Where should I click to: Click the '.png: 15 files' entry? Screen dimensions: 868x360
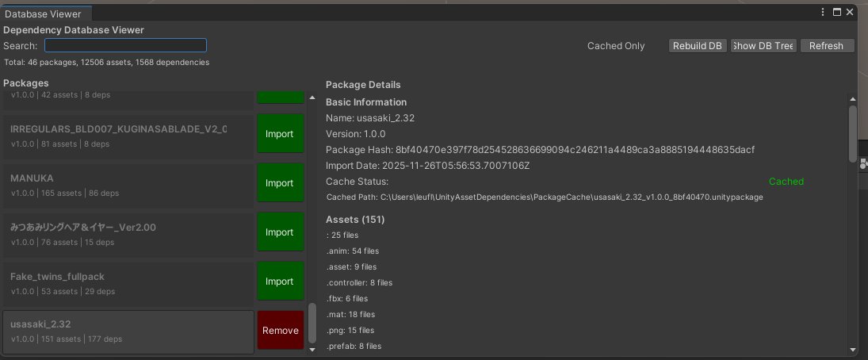[x=350, y=331]
